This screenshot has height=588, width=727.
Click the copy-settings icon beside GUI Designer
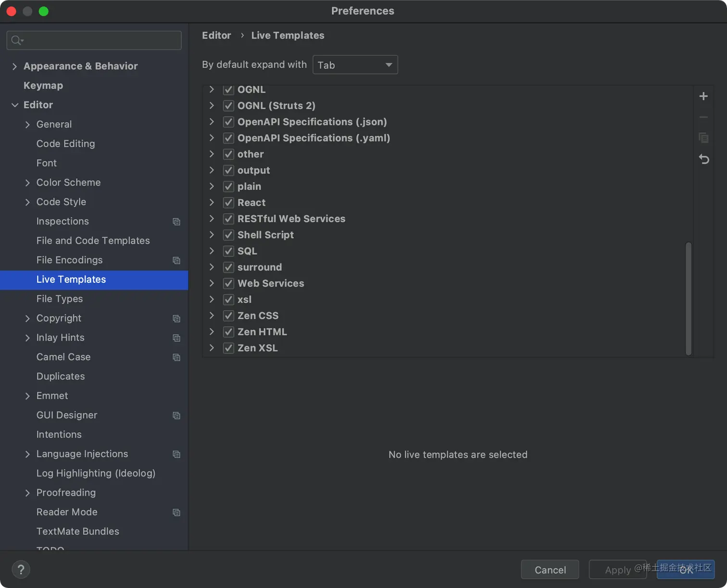(176, 415)
